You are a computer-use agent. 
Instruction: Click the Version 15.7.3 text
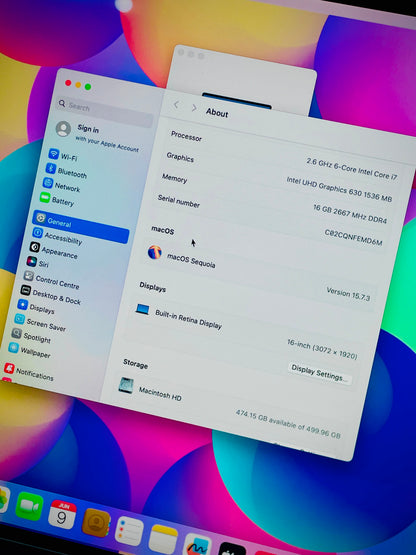pos(348,294)
